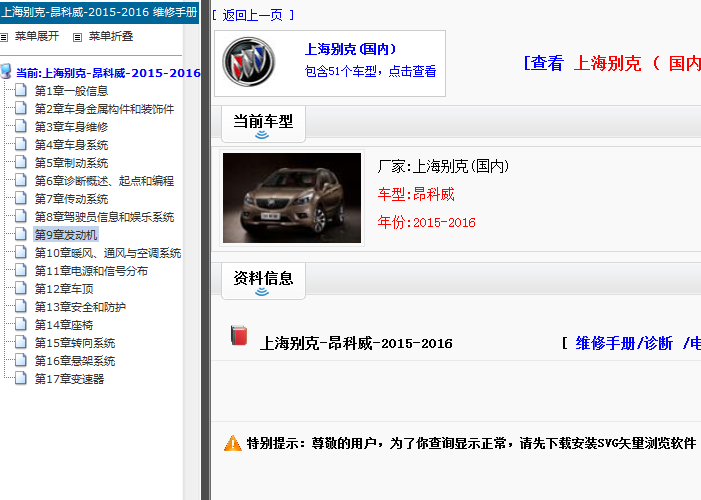
Task: Click the page icon for 第11章电源和信号分布
Action: coord(21,270)
